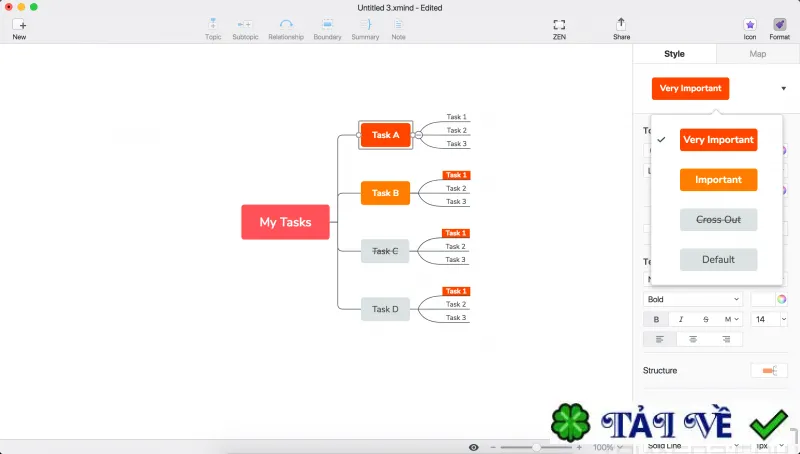Select the My Tasks central topic
800x454 pixels.
click(285, 222)
